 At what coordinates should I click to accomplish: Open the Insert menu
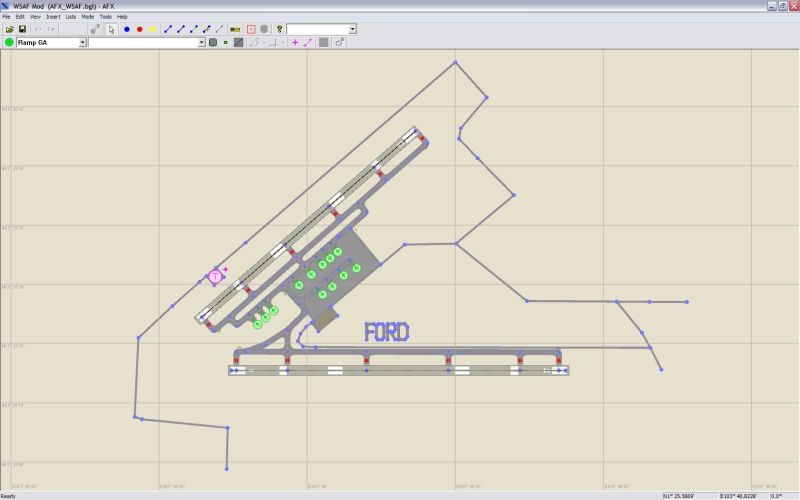pyautogui.click(x=53, y=17)
